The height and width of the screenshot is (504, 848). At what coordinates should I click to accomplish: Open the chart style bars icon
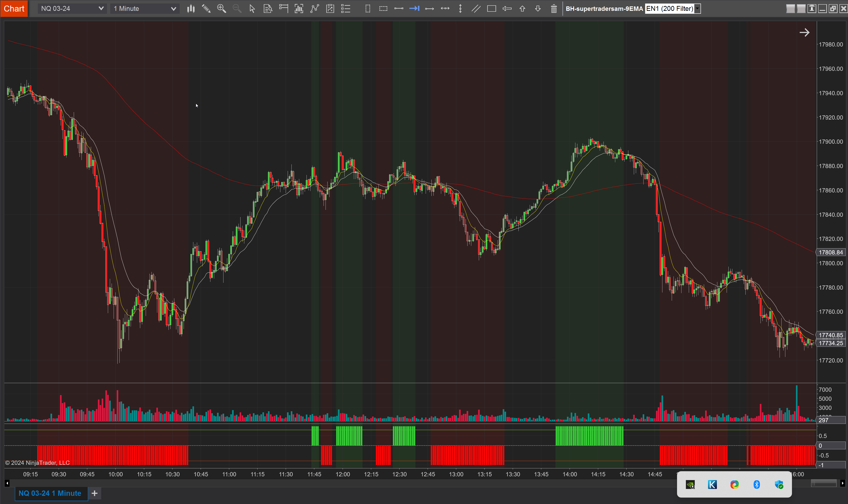tap(191, 8)
